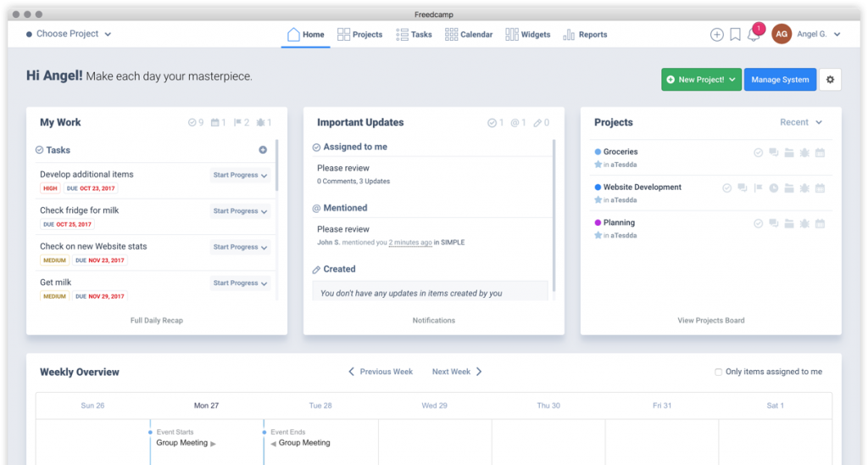The image size is (868, 465).
Task: Open the discussions icon for Groceries project
Action: [x=773, y=153]
